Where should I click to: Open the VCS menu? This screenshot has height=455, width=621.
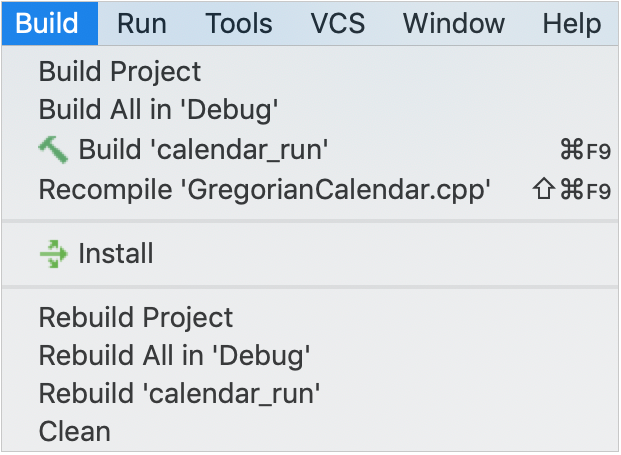(337, 22)
